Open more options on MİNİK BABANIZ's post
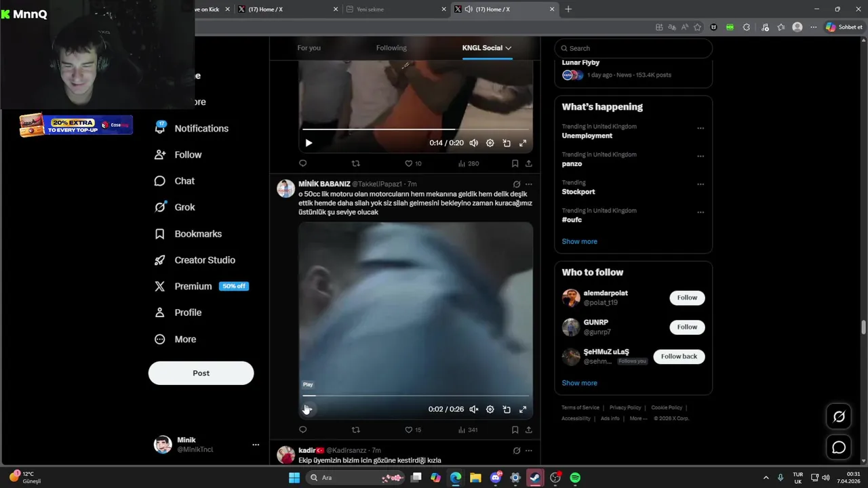868x488 pixels. (529, 184)
